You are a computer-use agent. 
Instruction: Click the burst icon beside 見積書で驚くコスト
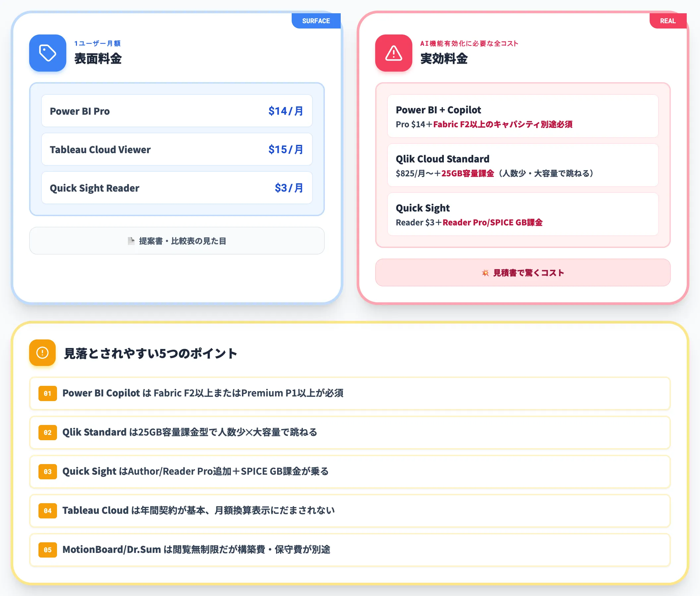[485, 273]
